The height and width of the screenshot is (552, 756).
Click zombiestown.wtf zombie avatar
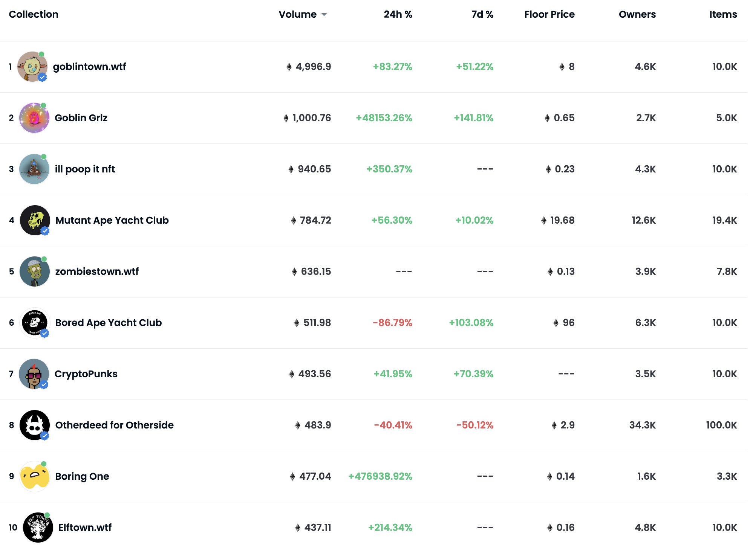pos(35,271)
